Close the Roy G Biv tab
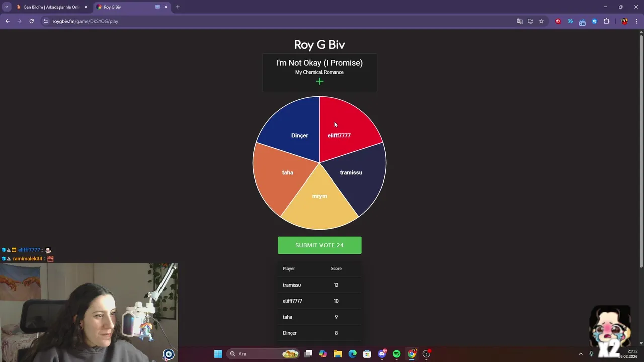Image resolution: width=644 pixels, height=362 pixels. pos(166,7)
